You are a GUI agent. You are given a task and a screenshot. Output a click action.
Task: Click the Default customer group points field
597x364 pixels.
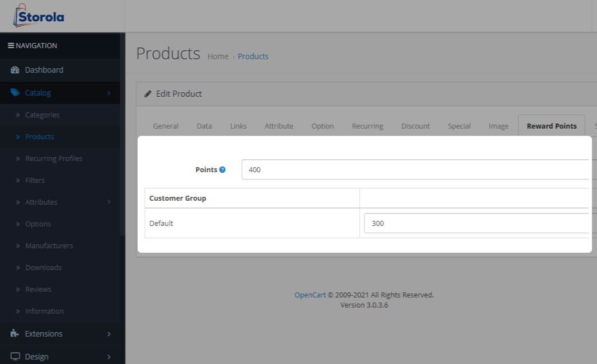(x=476, y=223)
